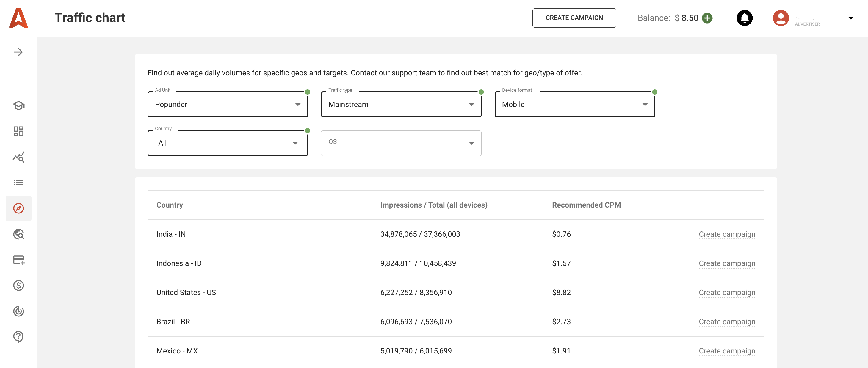Open the help question-mark icon
868x368 pixels.
(18, 337)
